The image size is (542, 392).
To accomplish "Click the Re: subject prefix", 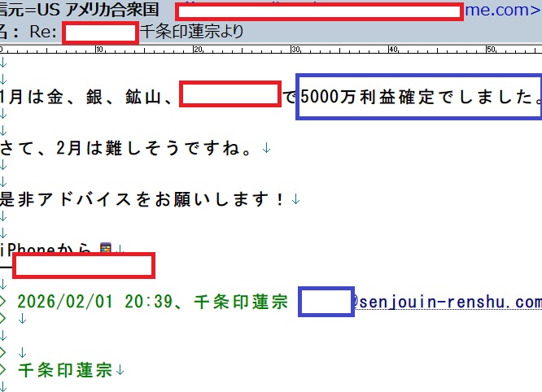I will click(42, 33).
